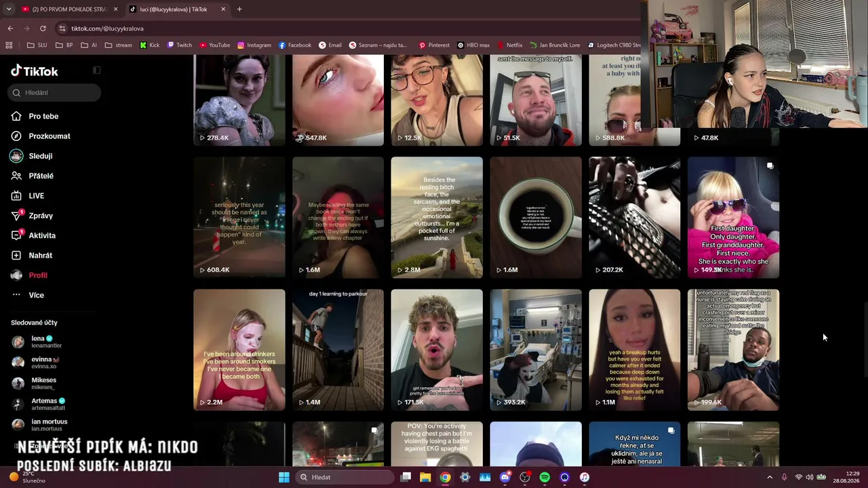Open Spotify from the taskbar
The image size is (868, 488).
(545, 477)
